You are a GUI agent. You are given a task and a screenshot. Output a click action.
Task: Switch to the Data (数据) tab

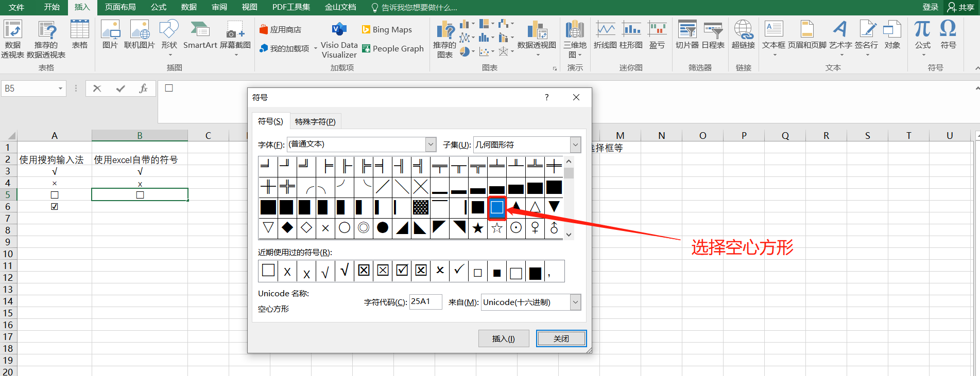(189, 7)
